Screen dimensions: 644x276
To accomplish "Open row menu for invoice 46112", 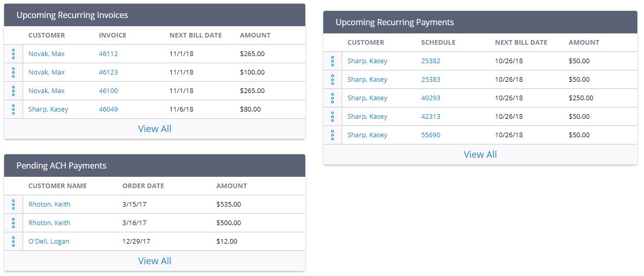I will click(13, 54).
